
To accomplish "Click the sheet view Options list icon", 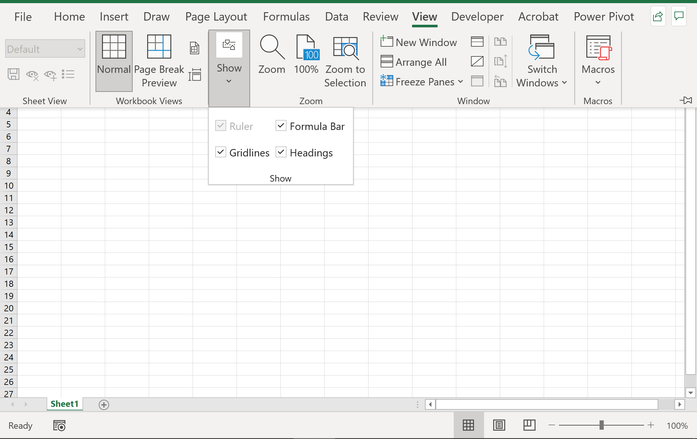I will pyautogui.click(x=68, y=74).
